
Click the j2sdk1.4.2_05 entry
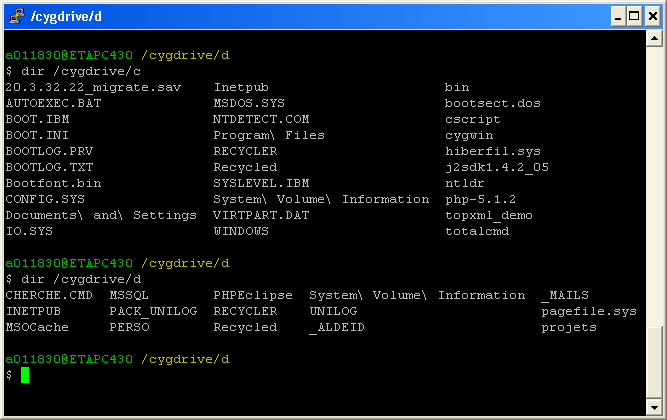click(496, 167)
